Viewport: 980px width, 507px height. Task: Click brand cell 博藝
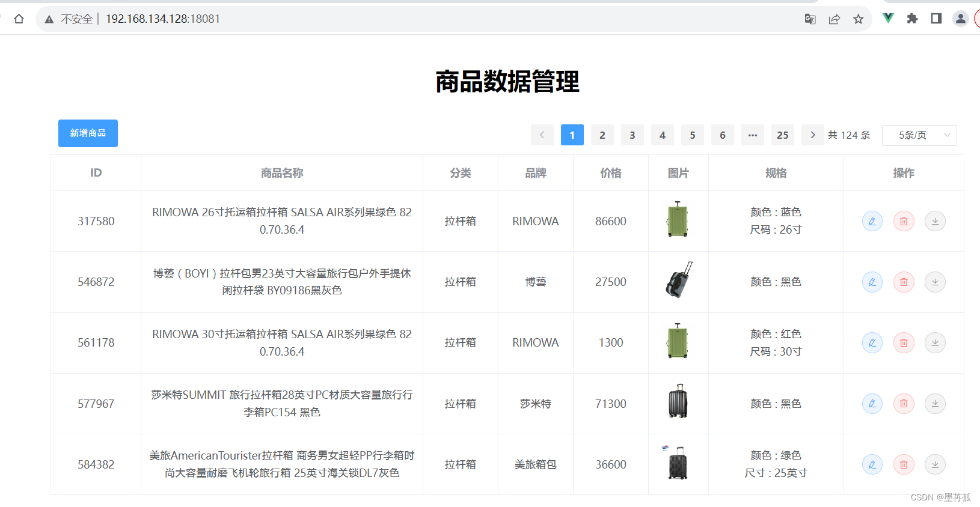point(536,282)
